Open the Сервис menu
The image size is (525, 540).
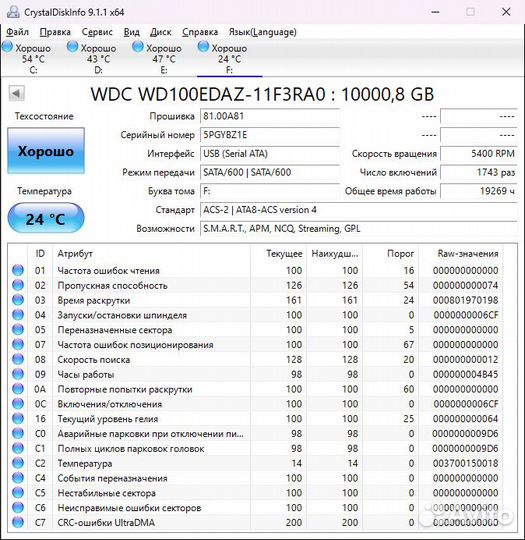coord(97,32)
